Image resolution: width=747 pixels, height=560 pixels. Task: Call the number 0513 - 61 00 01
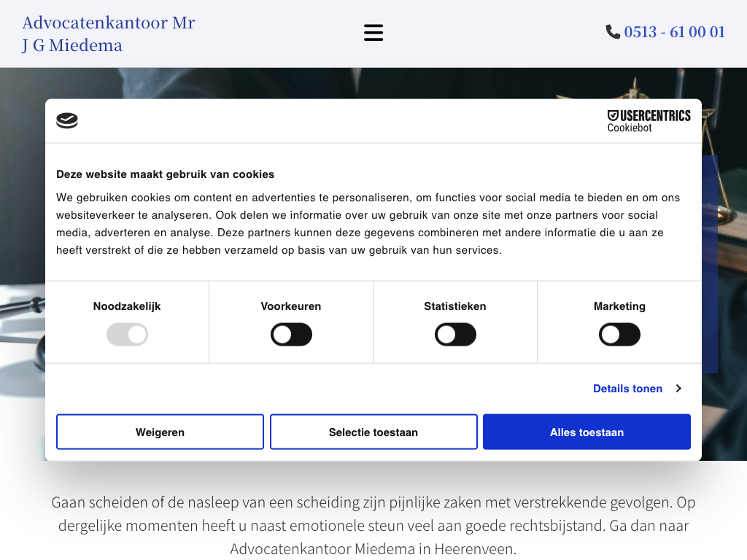(674, 32)
